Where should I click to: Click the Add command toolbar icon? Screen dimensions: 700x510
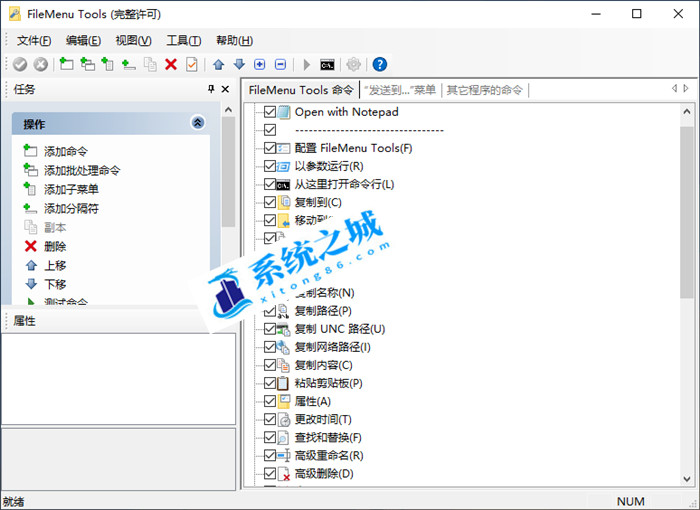[x=67, y=64]
